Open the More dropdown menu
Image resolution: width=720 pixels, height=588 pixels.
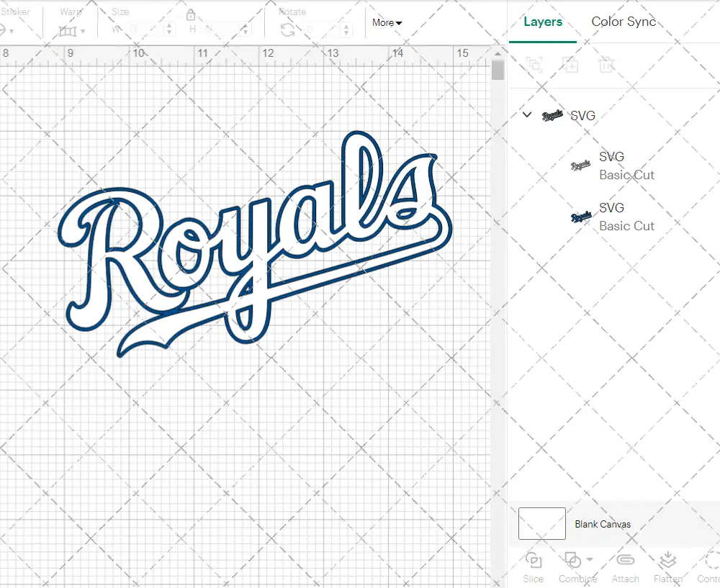pyautogui.click(x=387, y=22)
